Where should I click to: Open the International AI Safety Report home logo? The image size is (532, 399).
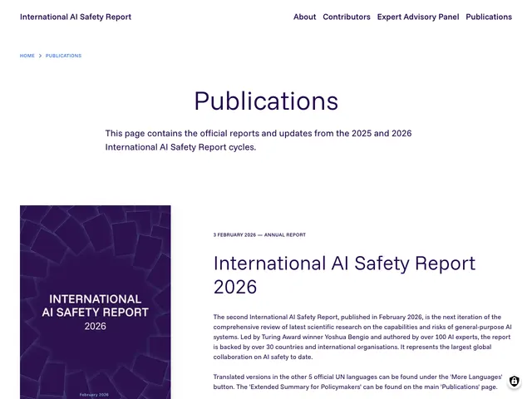coord(76,17)
